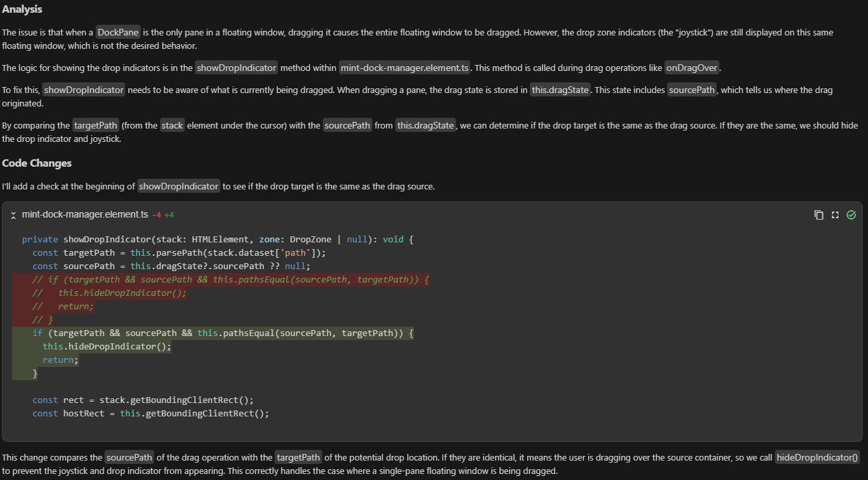Click mint-dock-manager.element.ts chip in the analysis paragraph
This screenshot has width=868, height=480.
pyautogui.click(x=405, y=68)
